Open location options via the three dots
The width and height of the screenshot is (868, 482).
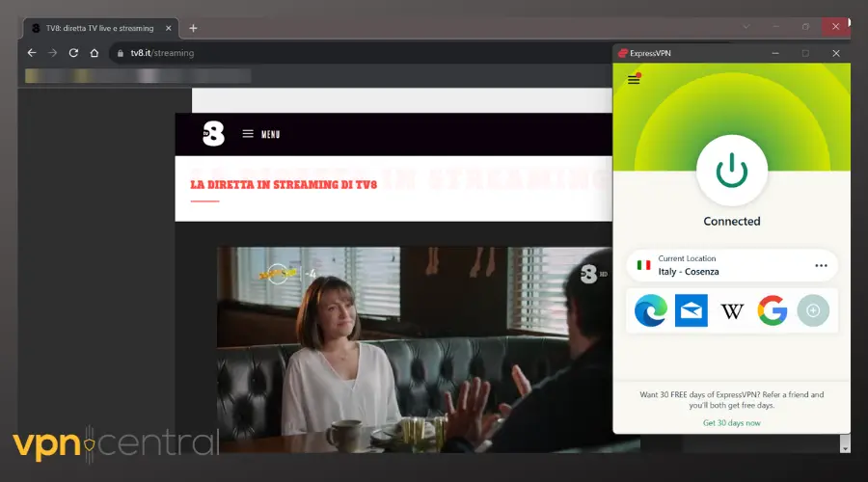click(x=821, y=266)
